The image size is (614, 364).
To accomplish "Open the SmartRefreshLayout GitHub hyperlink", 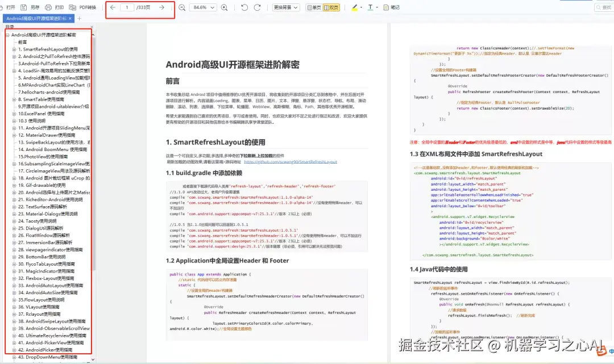I will click(290, 161).
